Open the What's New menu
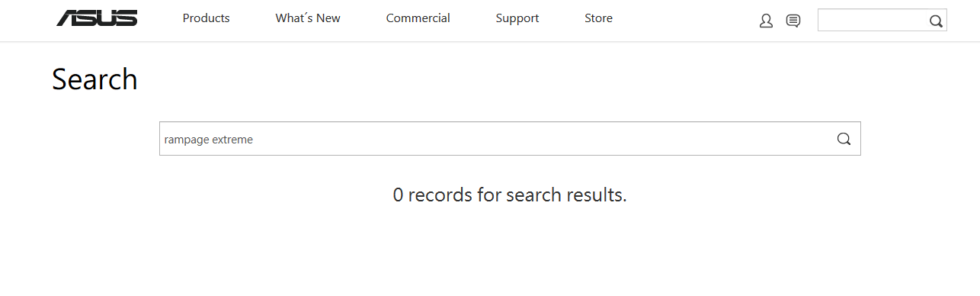 [x=308, y=18]
